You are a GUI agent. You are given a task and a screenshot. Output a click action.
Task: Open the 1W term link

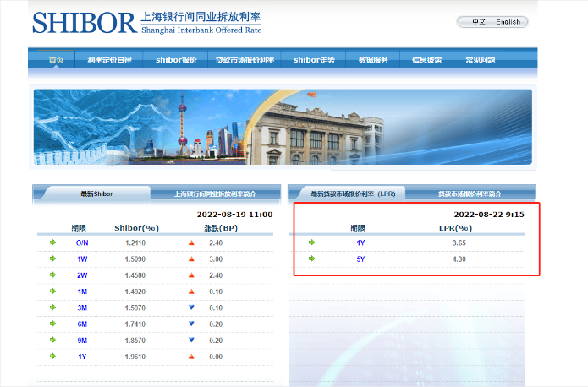82,259
